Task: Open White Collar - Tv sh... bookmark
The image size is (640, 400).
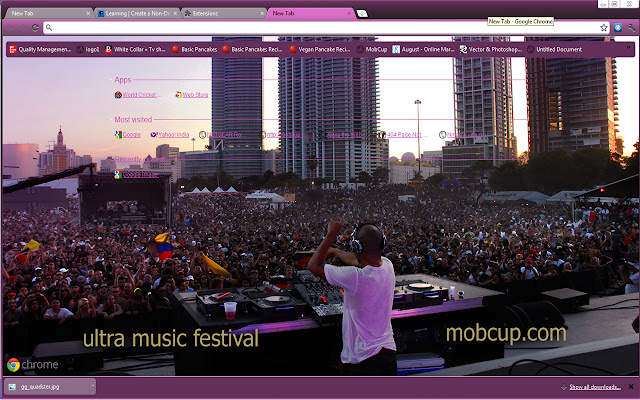Action: point(135,49)
